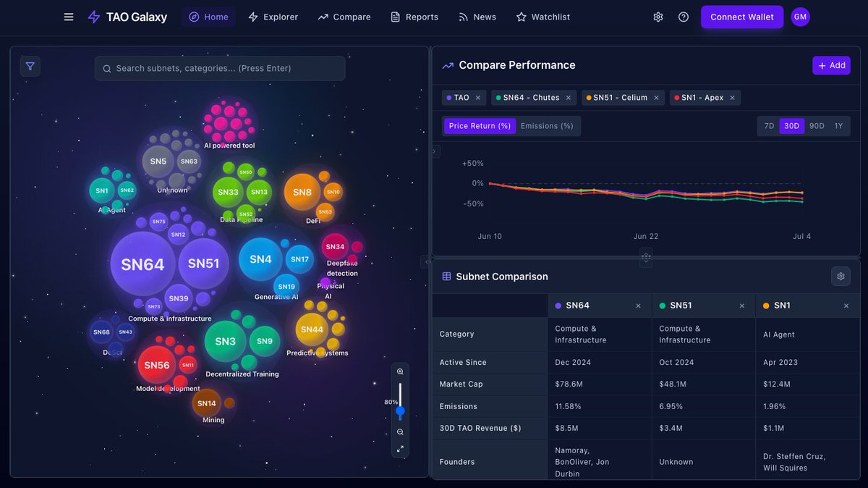Viewport: 868px width, 488px height.
Task: Click the Compare Performance trend icon
Action: 448,65
